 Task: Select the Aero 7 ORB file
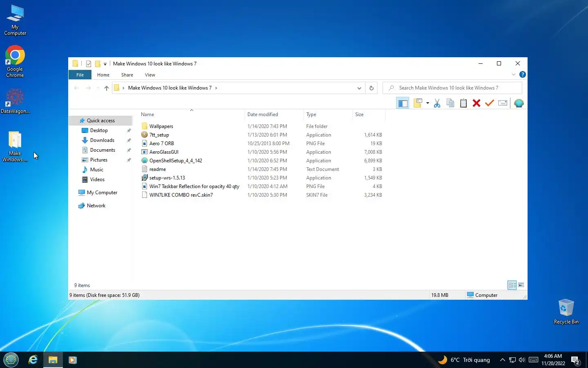click(161, 144)
